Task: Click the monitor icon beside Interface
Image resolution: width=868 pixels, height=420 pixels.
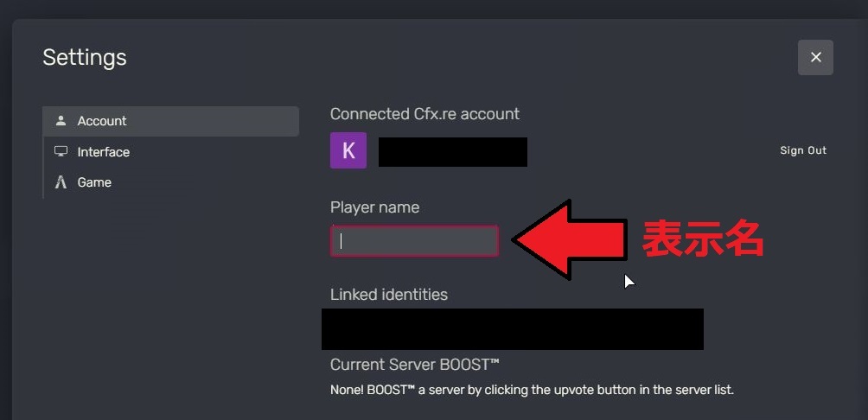Action: click(61, 151)
